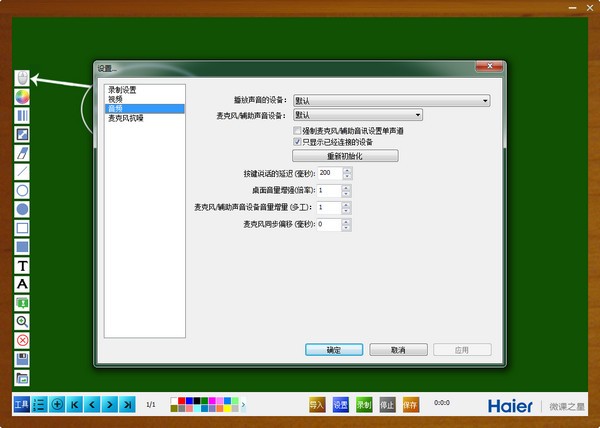Open the 播放声音的设备 dropdown

tap(391, 101)
